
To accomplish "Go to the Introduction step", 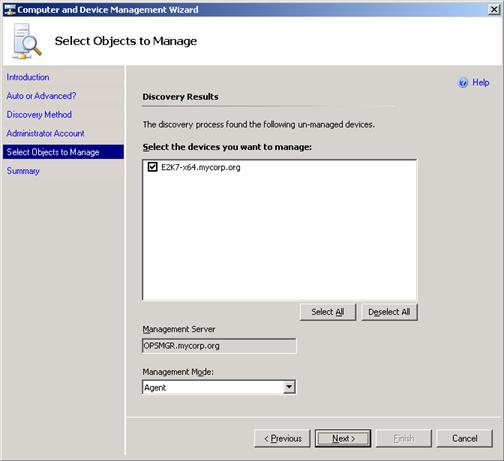I will [x=28, y=77].
